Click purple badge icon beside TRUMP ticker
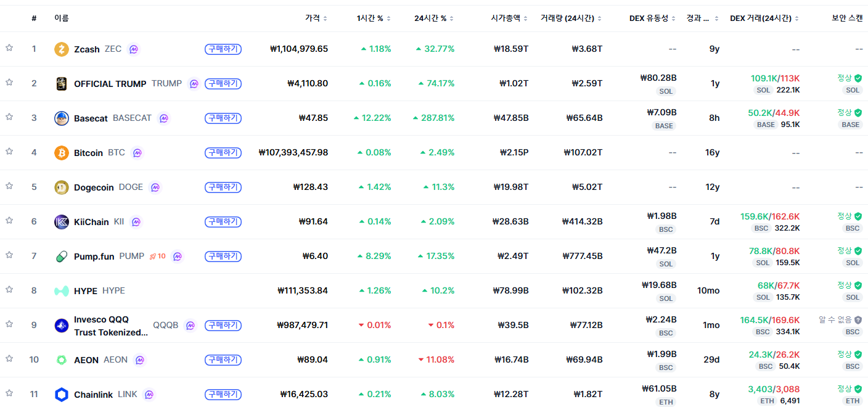This screenshot has width=868, height=407. click(194, 84)
